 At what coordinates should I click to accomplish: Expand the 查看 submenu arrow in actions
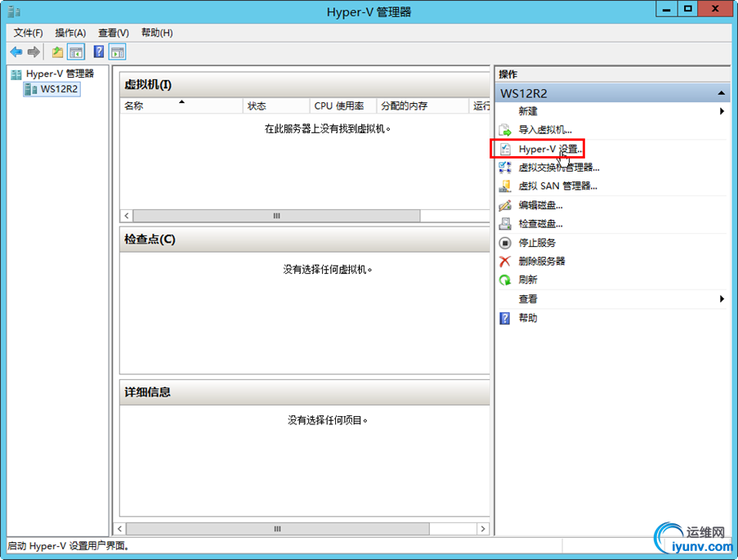tap(722, 298)
